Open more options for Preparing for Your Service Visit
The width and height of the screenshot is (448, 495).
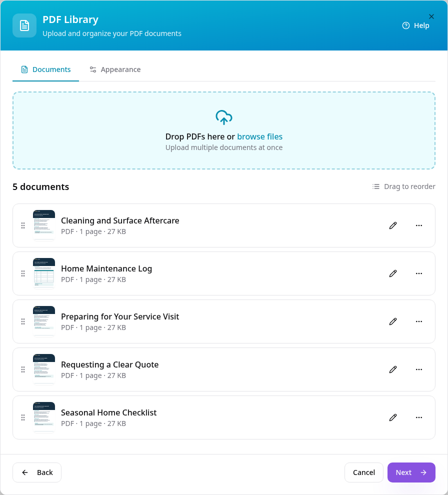click(x=419, y=321)
